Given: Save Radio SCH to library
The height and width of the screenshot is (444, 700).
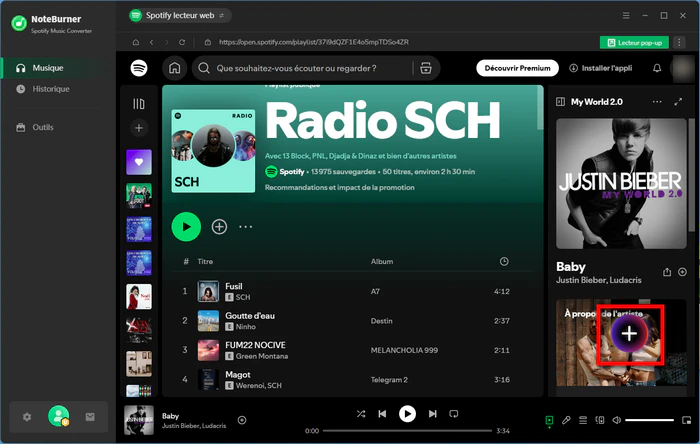Looking at the screenshot, I should [x=219, y=227].
